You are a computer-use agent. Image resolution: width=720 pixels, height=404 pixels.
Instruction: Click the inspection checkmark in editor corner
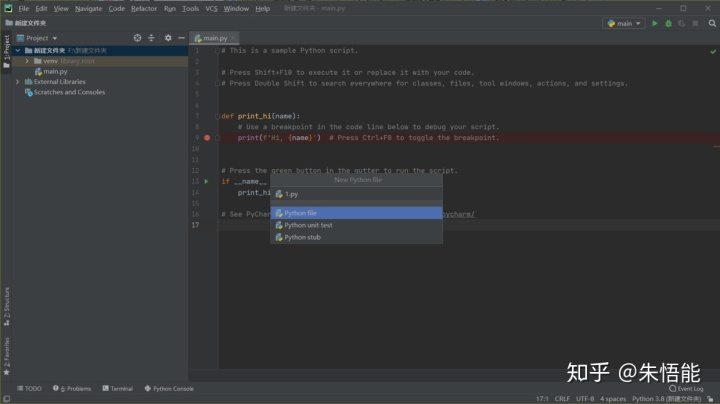(x=713, y=51)
